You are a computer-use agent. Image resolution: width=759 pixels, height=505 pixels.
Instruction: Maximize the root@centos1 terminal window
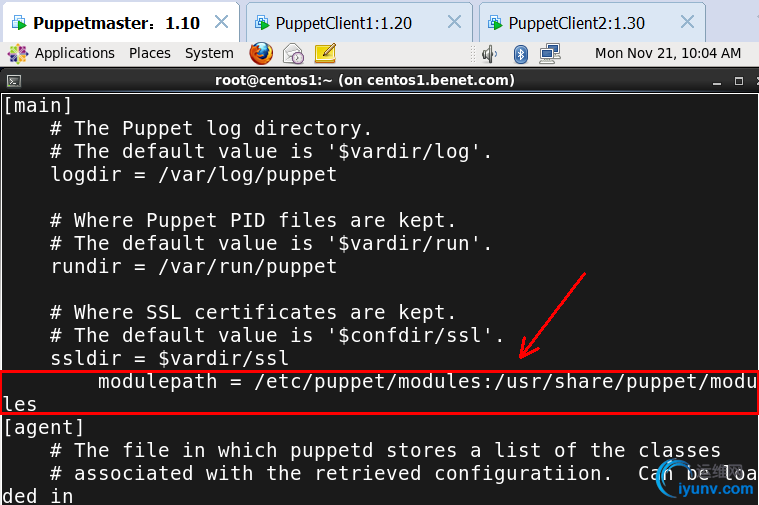point(739,81)
